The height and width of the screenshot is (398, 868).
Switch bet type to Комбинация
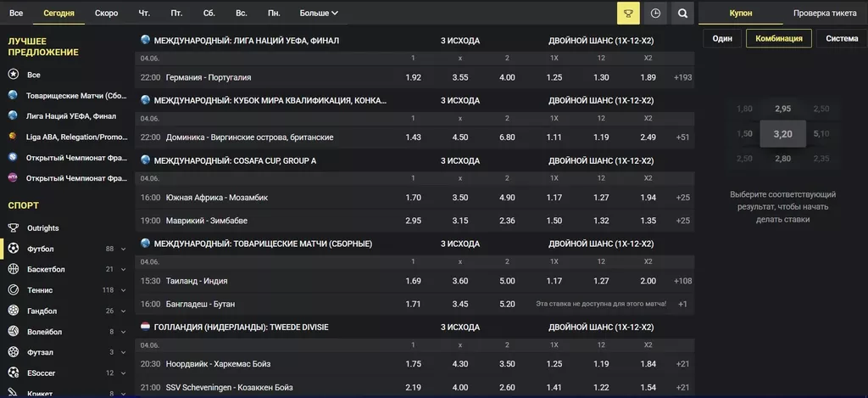click(x=778, y=38)
